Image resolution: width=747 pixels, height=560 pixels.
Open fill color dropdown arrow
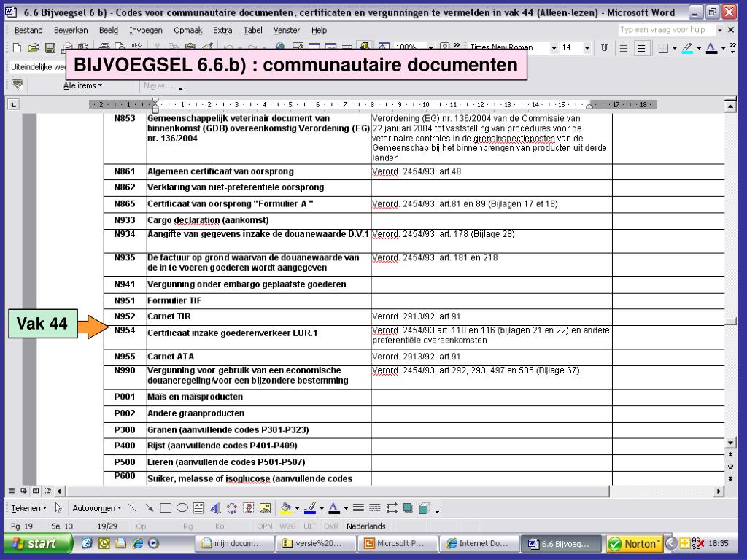coord(298,508)
